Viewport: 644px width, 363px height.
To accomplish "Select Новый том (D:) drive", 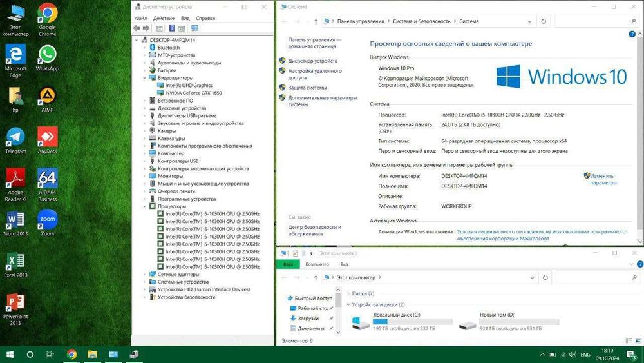I will [509, 321].
